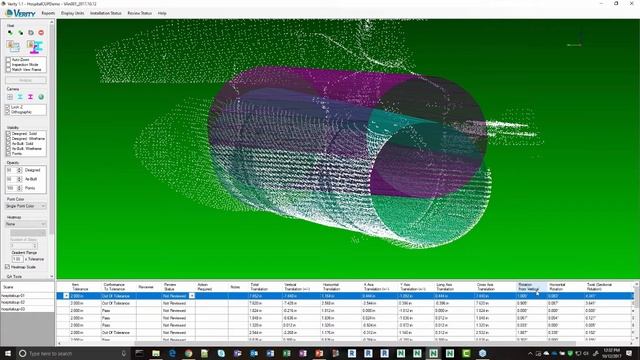Open OneNote from the taskbar
Screen dimensions: 640x360
point(303,353)
